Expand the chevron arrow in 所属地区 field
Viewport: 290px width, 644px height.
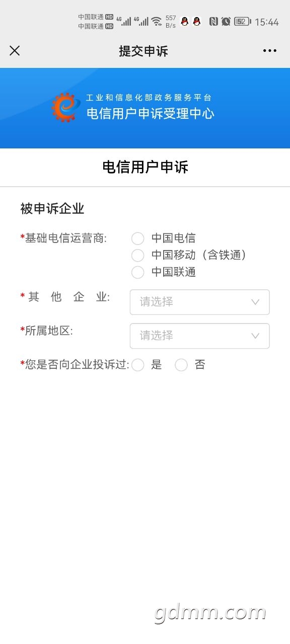255,336
